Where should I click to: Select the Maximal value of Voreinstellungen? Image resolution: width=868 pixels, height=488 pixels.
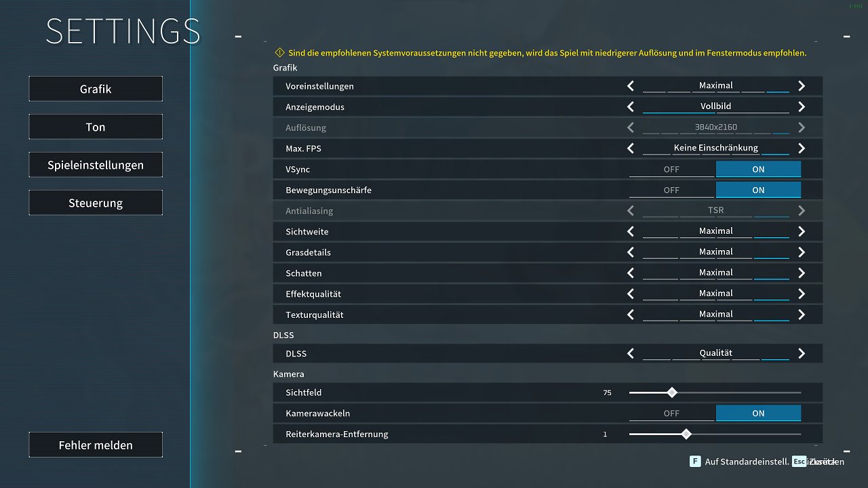click(716, 85)
